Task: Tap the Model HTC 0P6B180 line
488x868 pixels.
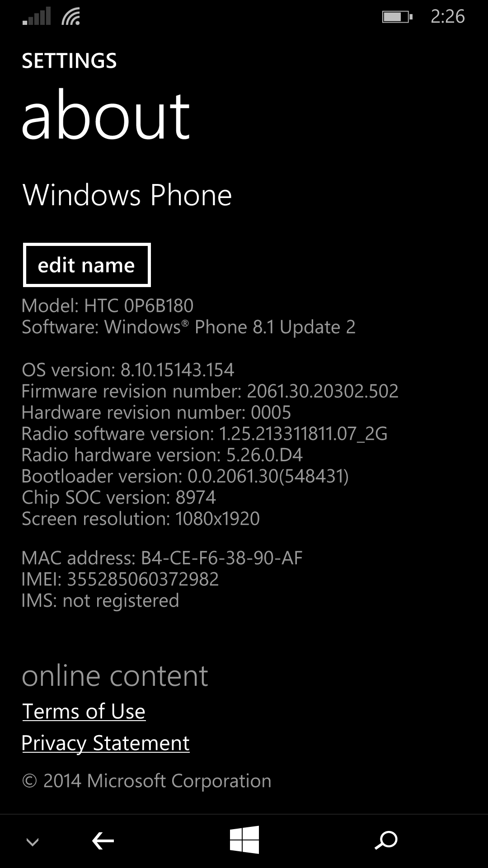Action: (108, 306)
